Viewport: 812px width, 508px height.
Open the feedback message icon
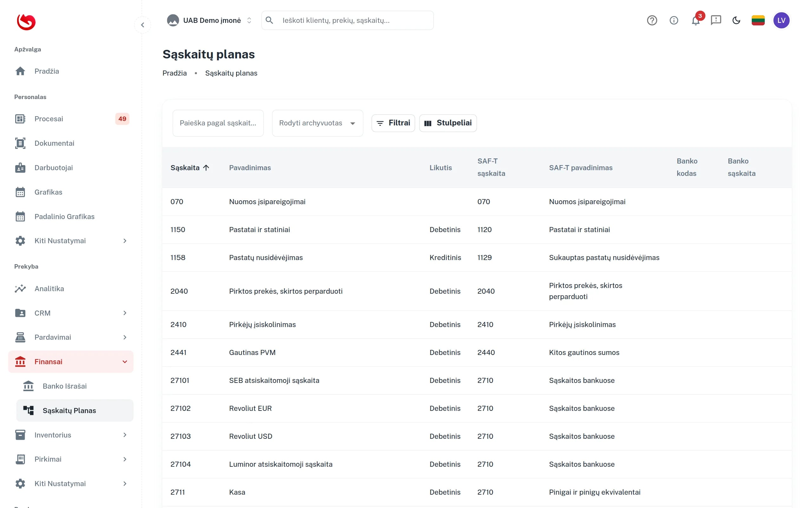click(716, 21)
